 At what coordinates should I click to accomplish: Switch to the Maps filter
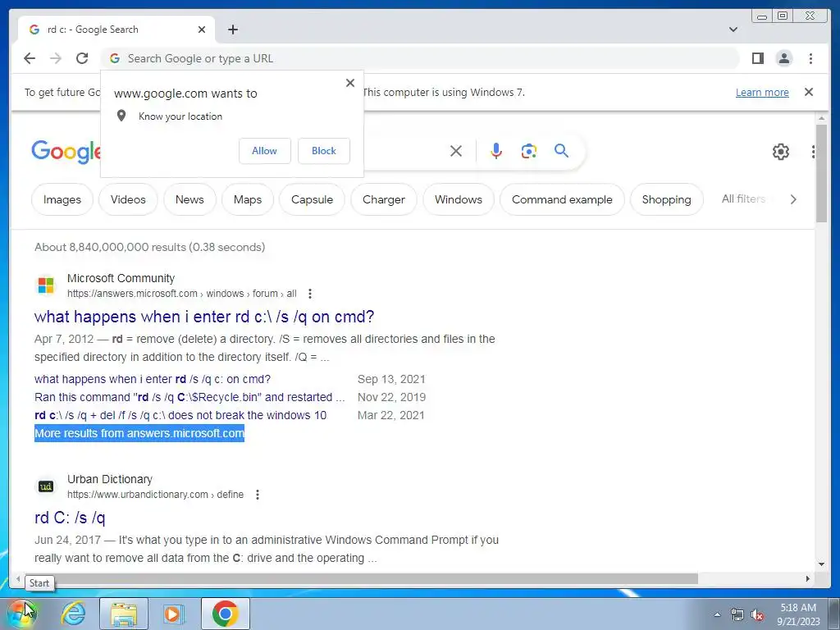[x=248, y=200]
